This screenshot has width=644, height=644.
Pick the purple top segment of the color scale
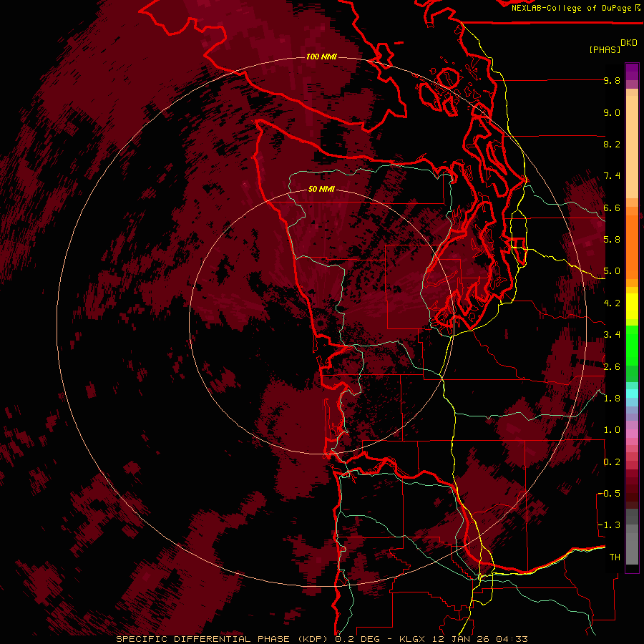click(632, 72)
